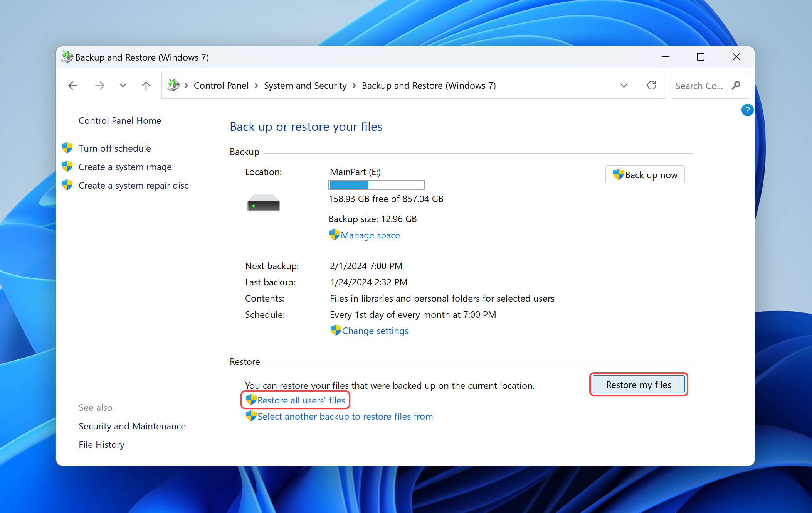Click the Forward navigation arrow
The width and height of the screenshot is (812, 513).
pyautogui.click(x=99, y=86)
